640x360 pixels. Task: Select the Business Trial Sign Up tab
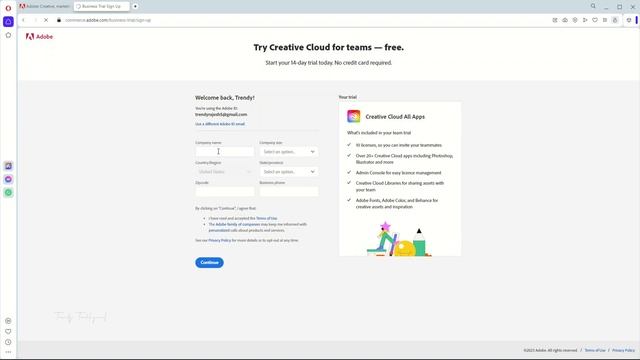click(102, 7)
